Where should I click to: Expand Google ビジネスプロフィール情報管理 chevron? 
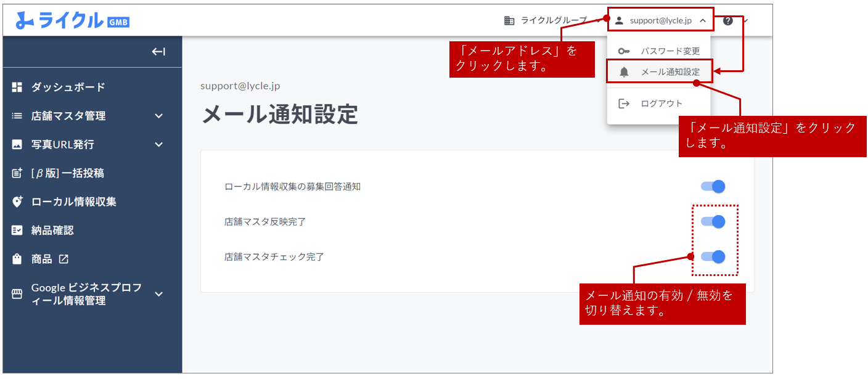coord(158,294)
